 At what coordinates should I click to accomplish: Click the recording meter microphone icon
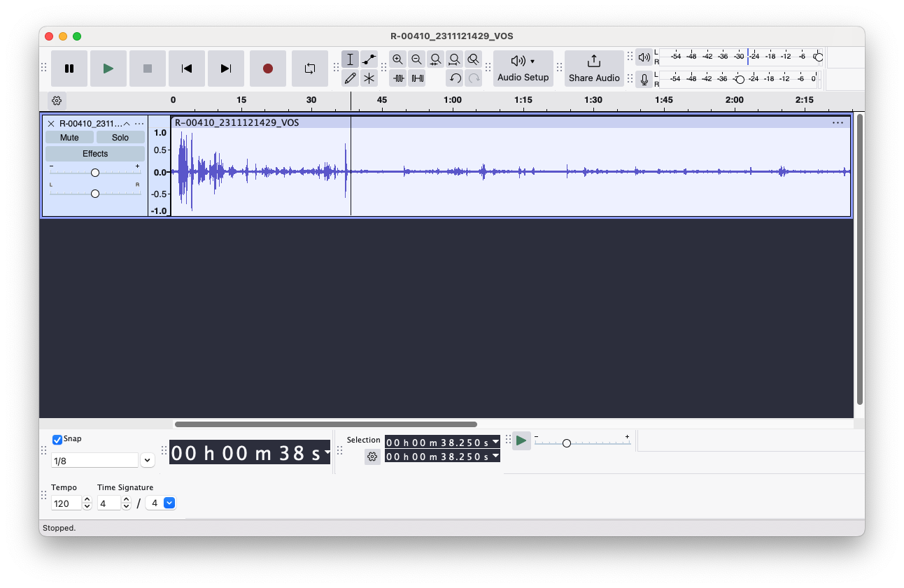[x=644, y=79]
